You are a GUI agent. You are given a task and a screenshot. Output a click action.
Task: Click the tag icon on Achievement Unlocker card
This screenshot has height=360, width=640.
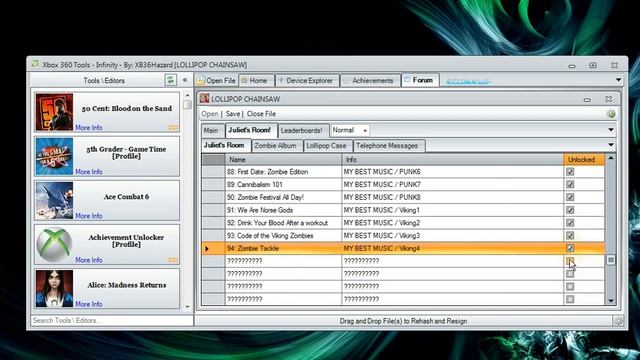(173, 260)
